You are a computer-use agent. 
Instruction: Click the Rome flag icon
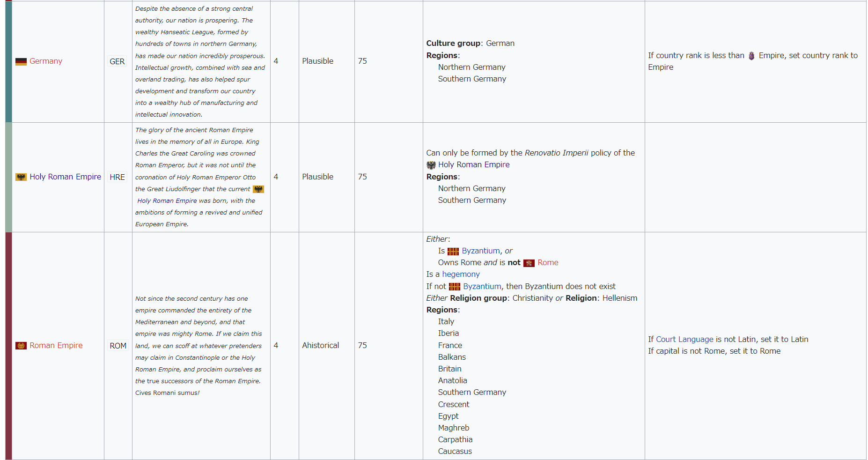[x=529, y=263]
